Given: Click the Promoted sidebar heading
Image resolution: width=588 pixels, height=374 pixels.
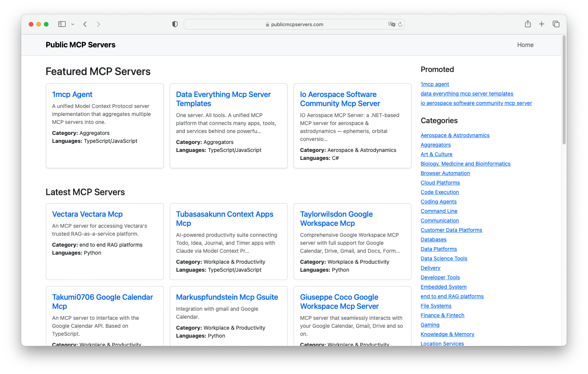Looking at the screenshot, I should 437,69.
